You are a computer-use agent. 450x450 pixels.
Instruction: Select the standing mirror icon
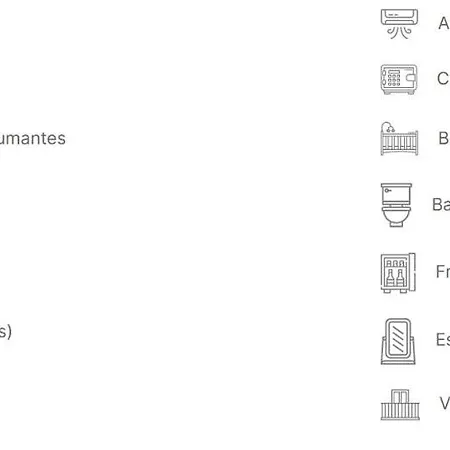point(398,341)
